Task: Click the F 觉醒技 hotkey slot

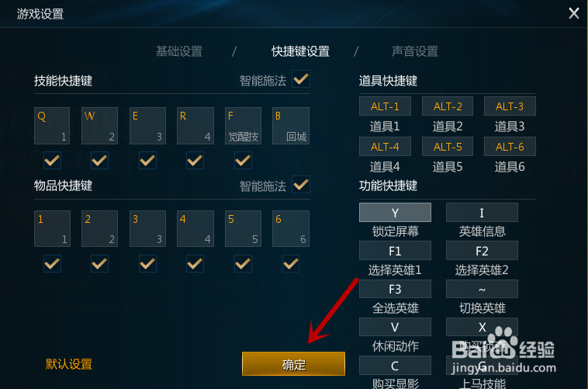Action: (x=243, y=126)
